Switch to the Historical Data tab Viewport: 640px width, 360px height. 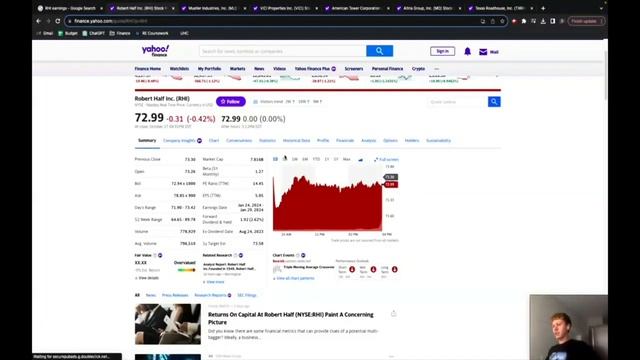296,140
